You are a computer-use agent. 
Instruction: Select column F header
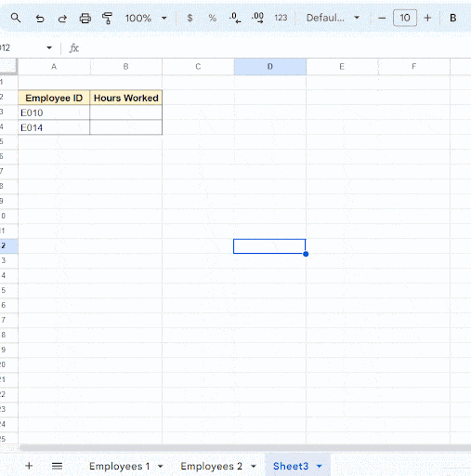pyautogui.click(x=413, y=67)
